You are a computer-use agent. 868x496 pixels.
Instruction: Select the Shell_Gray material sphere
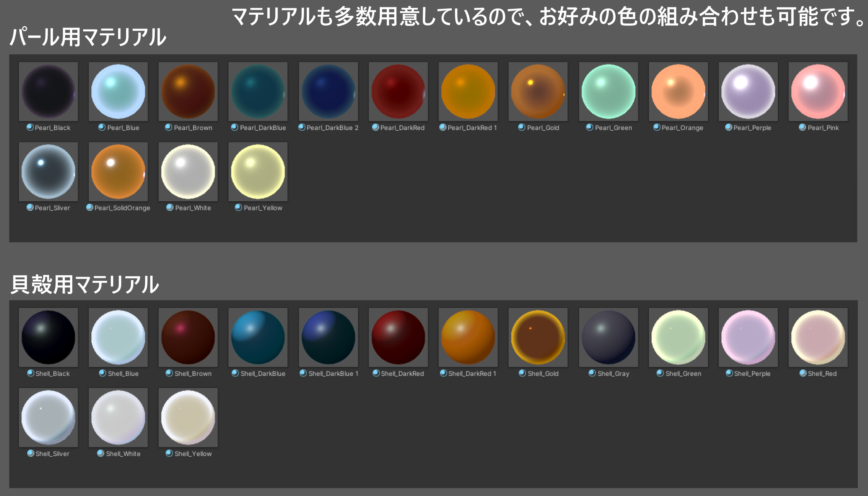click(x=608, y=337)
